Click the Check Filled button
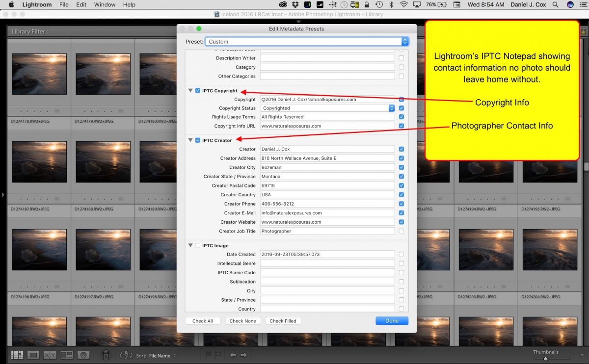 pyautogui.click(x=283, y=321)
